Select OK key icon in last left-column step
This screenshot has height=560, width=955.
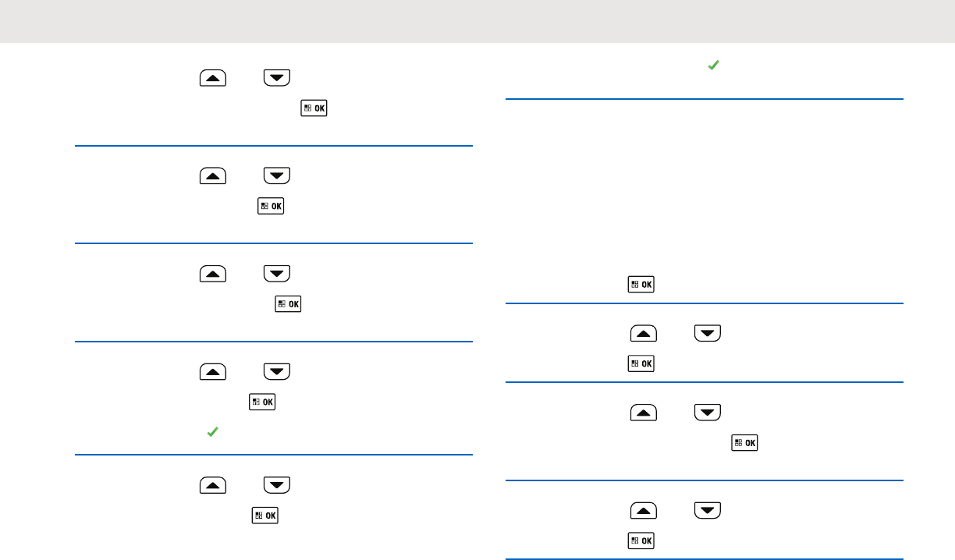(265, 515)
